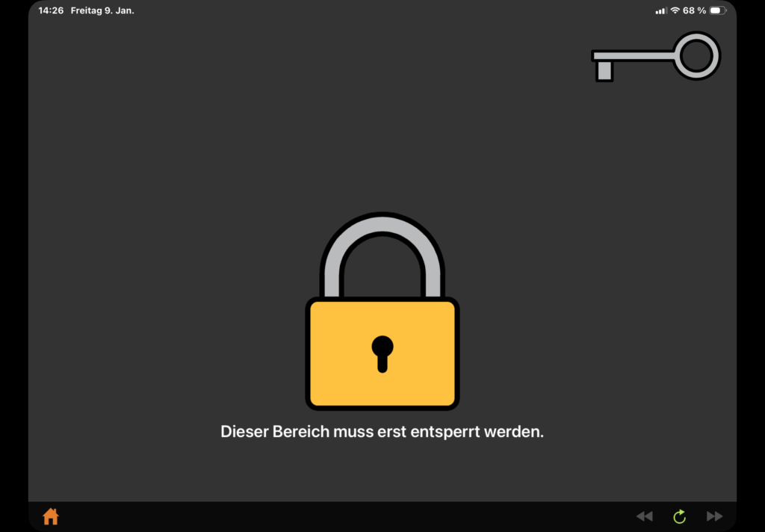Tap the yellow padlock body

[382, 353]
